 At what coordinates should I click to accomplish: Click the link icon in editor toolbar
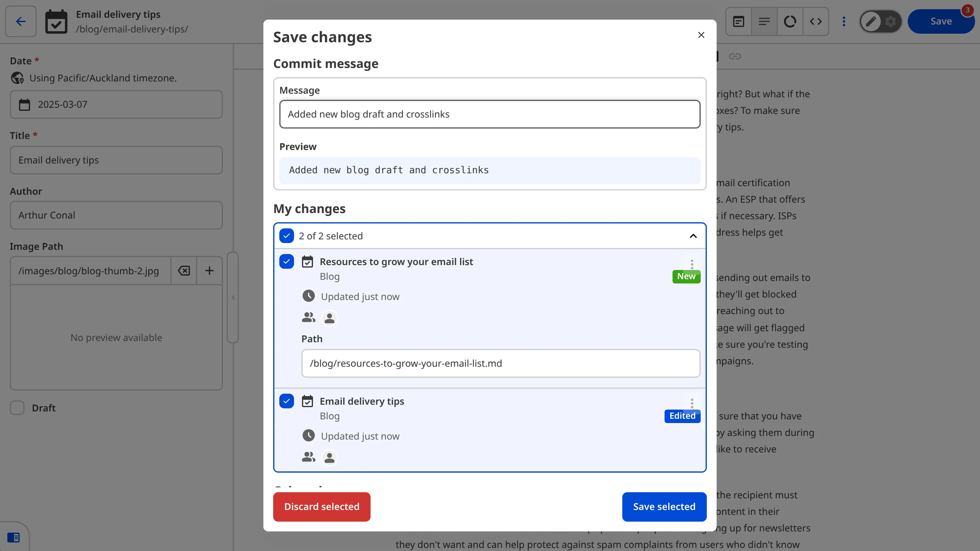pyautogui.click(x=735, y=56)
